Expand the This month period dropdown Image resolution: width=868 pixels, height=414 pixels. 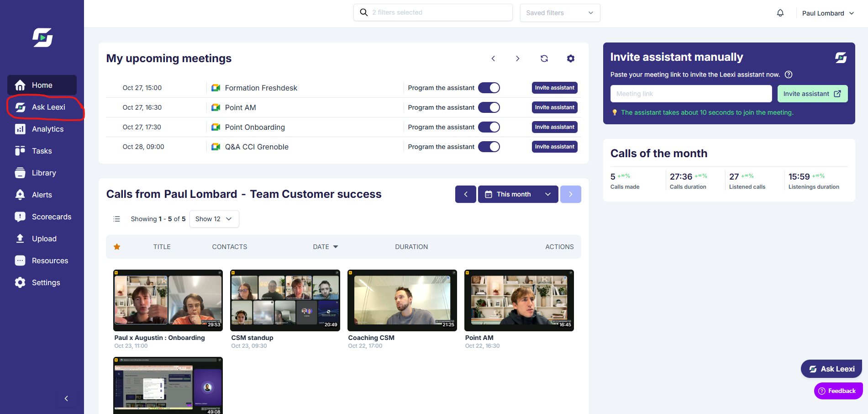518,194
